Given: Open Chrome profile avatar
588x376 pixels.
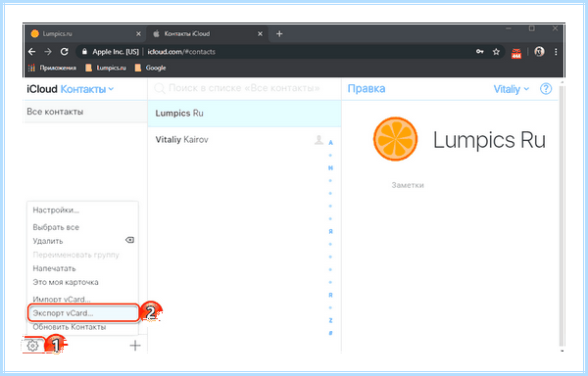Looking at the screenshot, I should click(x=539, y=52).
